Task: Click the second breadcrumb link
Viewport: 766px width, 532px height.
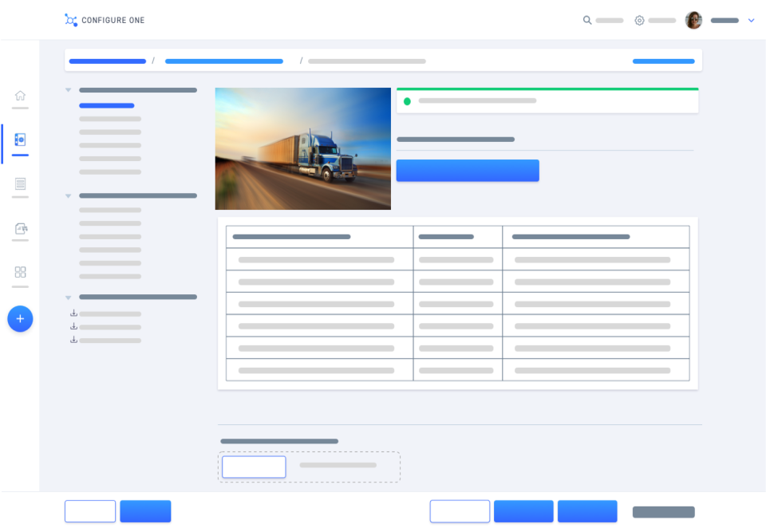Action: pyautogui.click(x=223, y=61)
